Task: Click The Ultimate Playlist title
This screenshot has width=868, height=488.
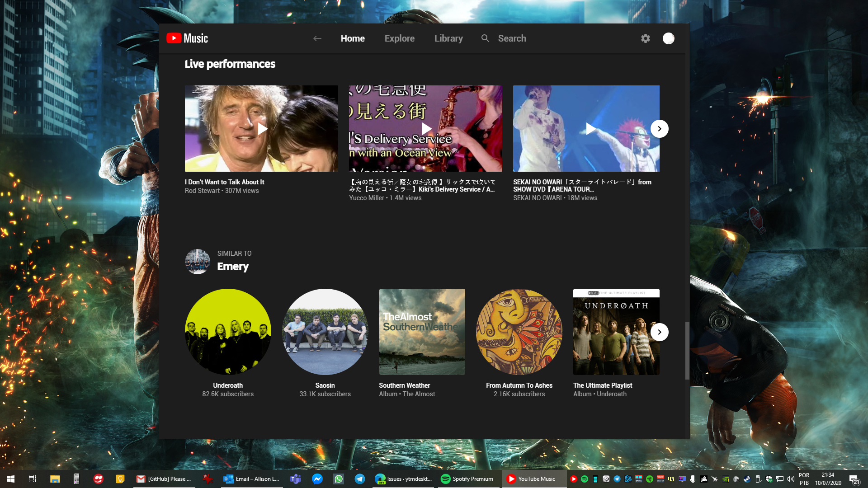Action: [x=603, y=385]
